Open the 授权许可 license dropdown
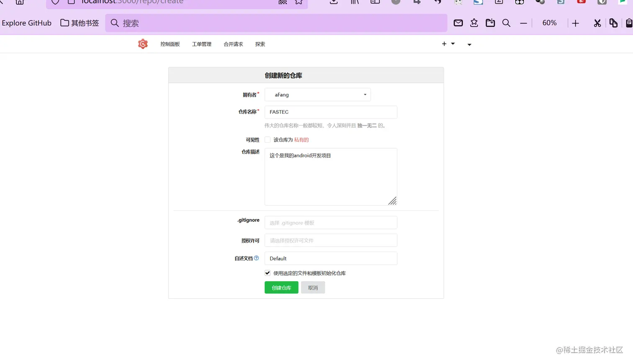The width and height of the screenshot is (633, 364). 331,241
